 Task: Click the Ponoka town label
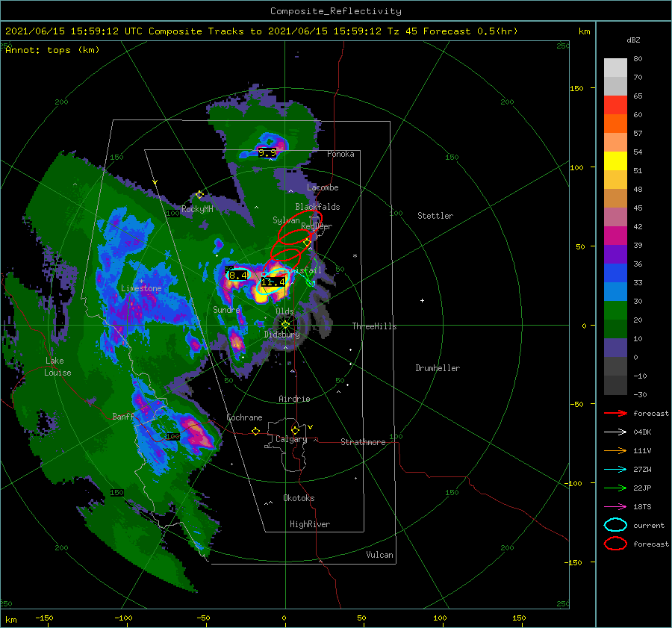click(x=340, y=154)
